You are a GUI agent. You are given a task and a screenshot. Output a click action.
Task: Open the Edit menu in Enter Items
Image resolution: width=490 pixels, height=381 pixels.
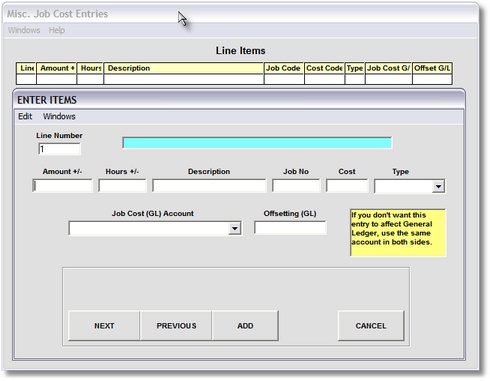[25, 116]
